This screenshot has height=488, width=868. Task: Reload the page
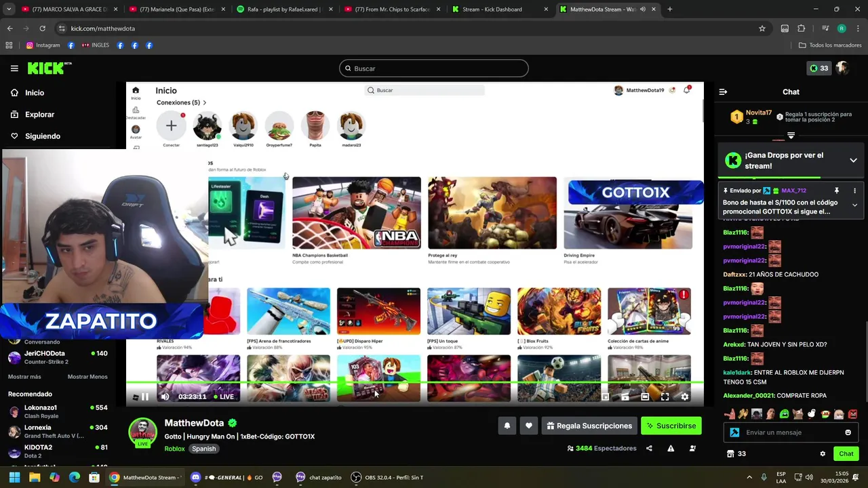pyautogui.click(x=42, y=28)
